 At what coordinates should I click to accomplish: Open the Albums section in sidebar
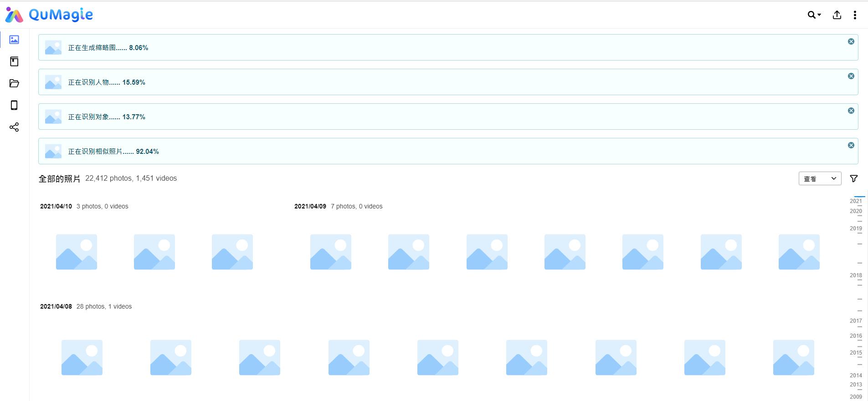tap(14, 61)
